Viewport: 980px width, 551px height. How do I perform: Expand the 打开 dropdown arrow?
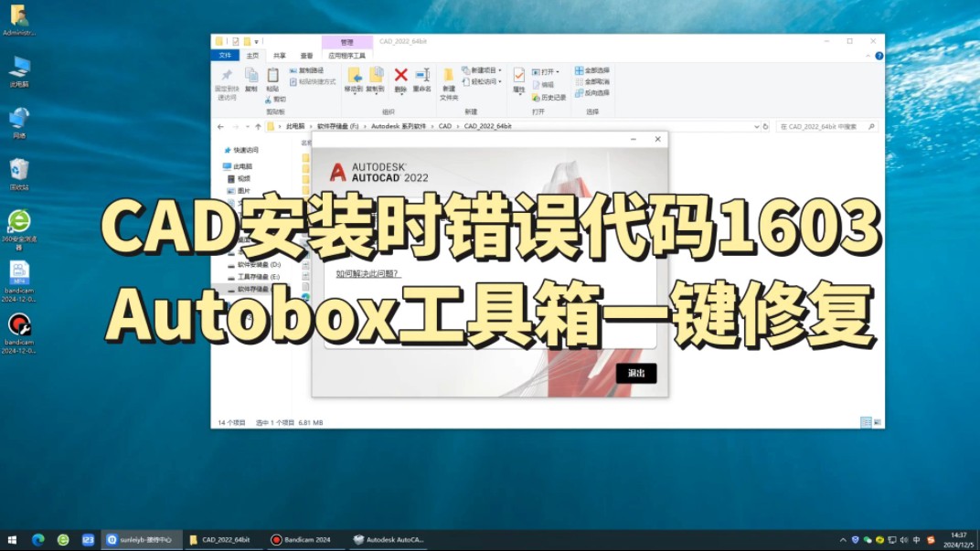coord(557,71)
